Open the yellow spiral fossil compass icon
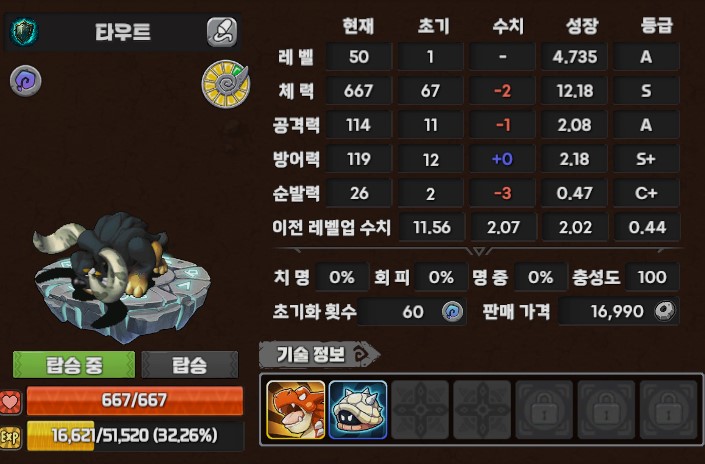The image size is (705, 464). tap(226, 84)
